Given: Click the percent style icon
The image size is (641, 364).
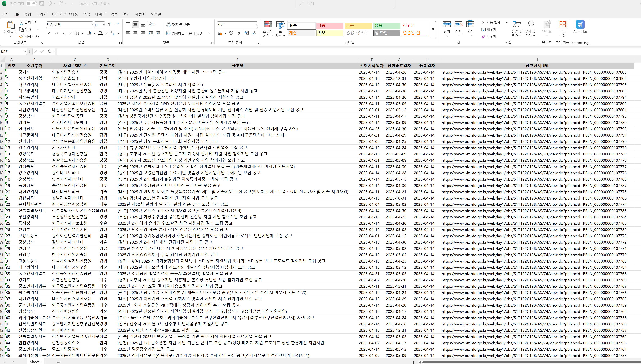Looking at the screenshot, I should click(x=231, y=33).
